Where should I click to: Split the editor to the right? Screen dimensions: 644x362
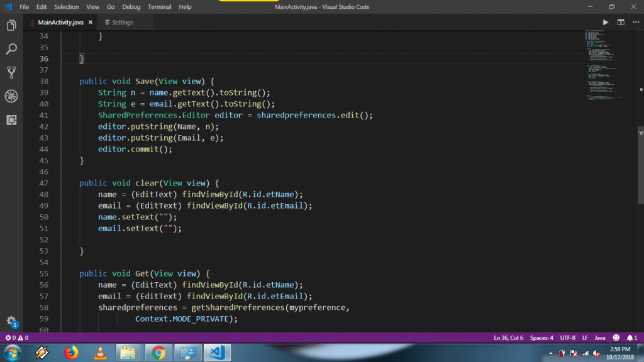point(621,22)
